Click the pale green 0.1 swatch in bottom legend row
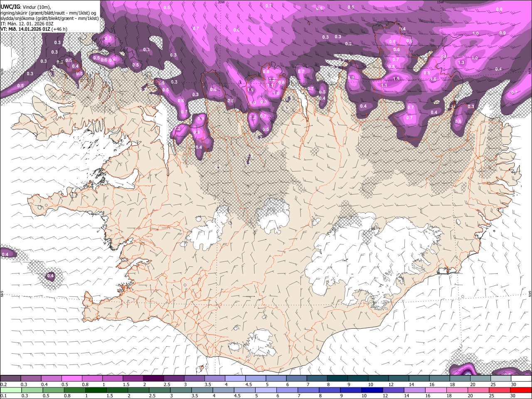This screenshot has height=399, width=532. coord(10,390)
